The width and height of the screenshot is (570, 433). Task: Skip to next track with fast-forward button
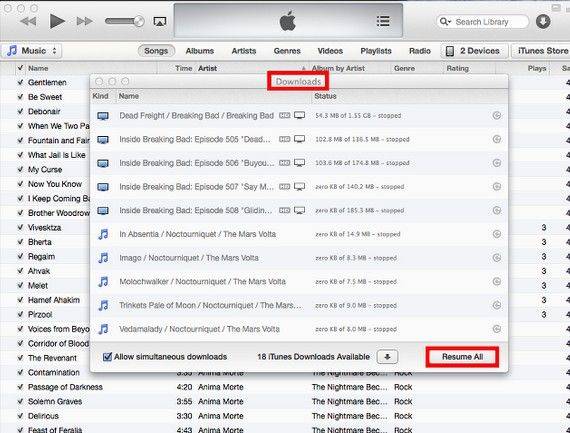point(84,21)
